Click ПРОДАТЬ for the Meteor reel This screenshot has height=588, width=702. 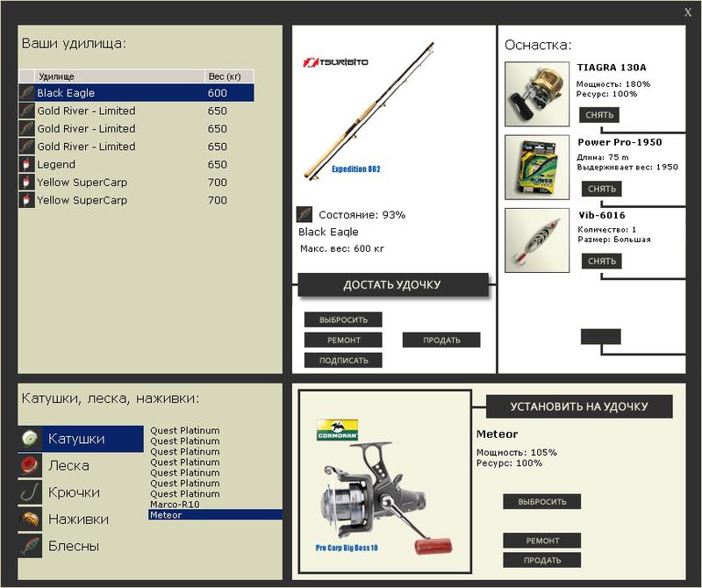[x=542, y=560]
